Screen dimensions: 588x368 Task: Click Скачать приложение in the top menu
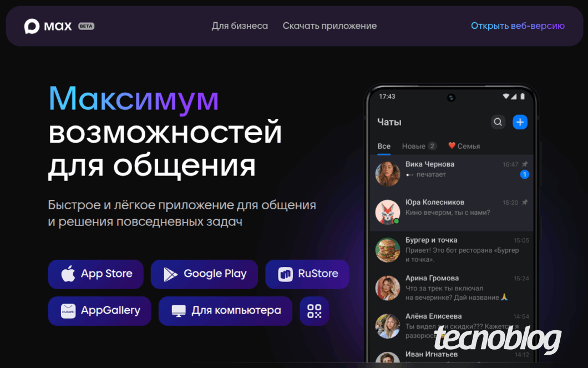(x=330, y=26)
